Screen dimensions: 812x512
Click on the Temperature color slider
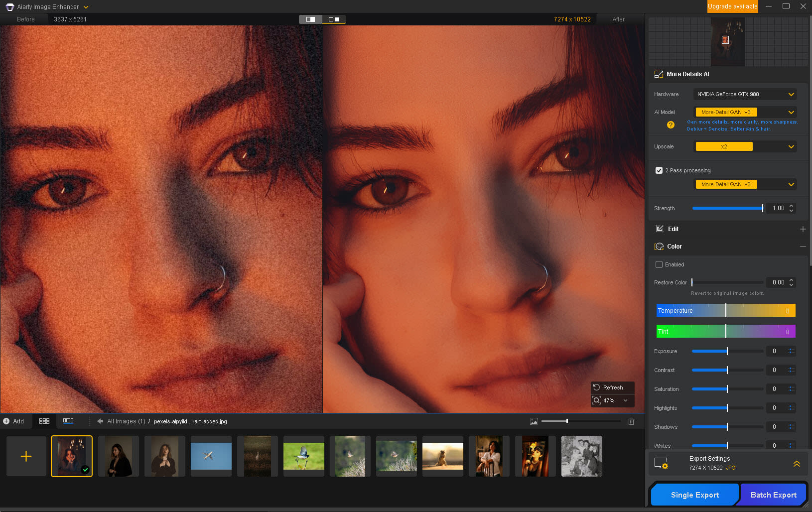pos(726,310)
